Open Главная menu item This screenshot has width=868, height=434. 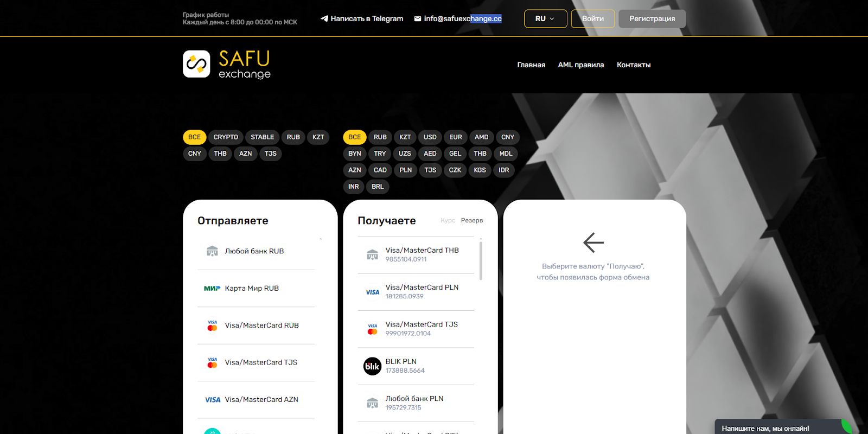tap(531, 65)
